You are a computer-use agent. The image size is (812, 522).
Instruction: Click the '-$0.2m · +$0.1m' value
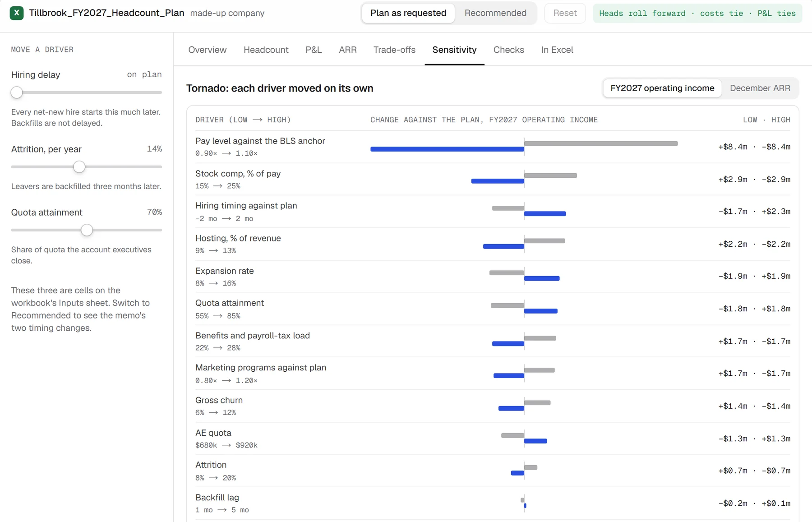754,503
